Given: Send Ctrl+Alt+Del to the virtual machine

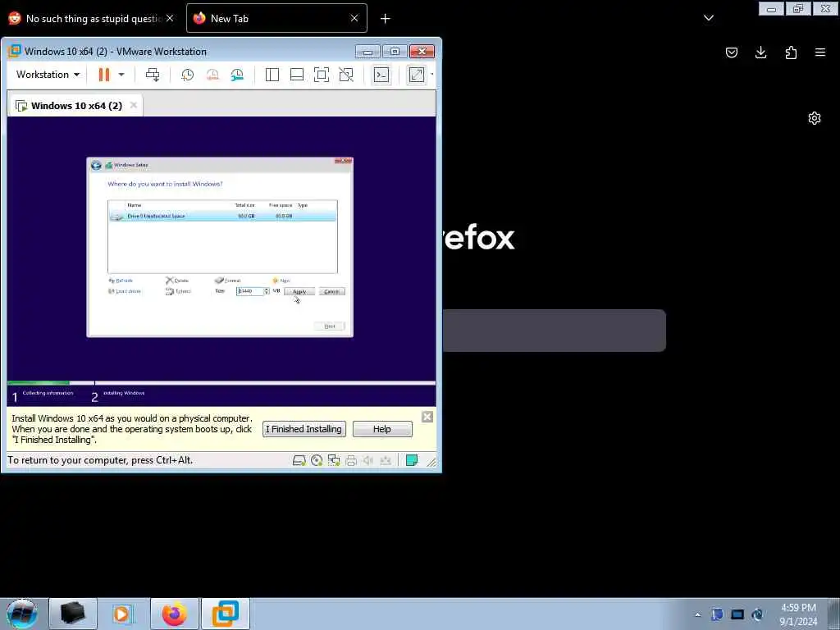Looking at the screenshot, I should (152, 75).
